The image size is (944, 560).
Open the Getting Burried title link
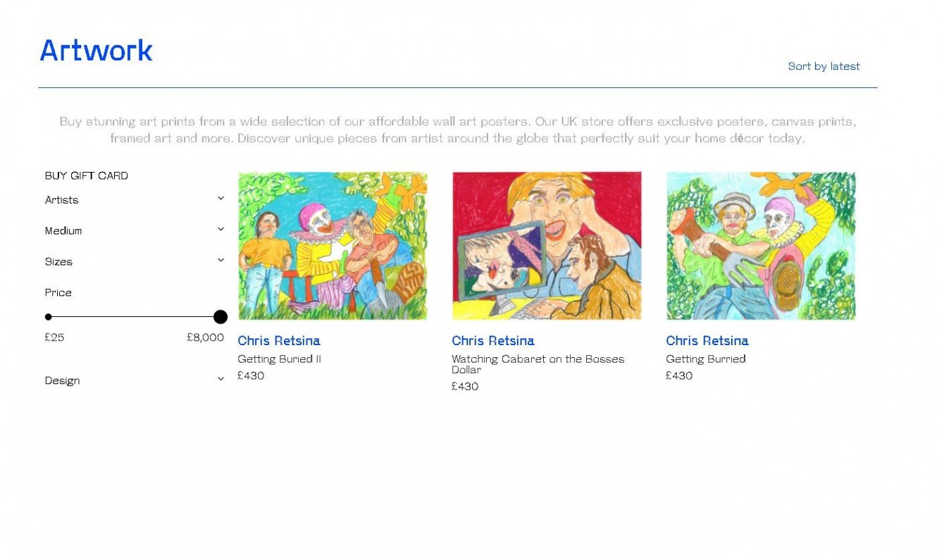706,359
